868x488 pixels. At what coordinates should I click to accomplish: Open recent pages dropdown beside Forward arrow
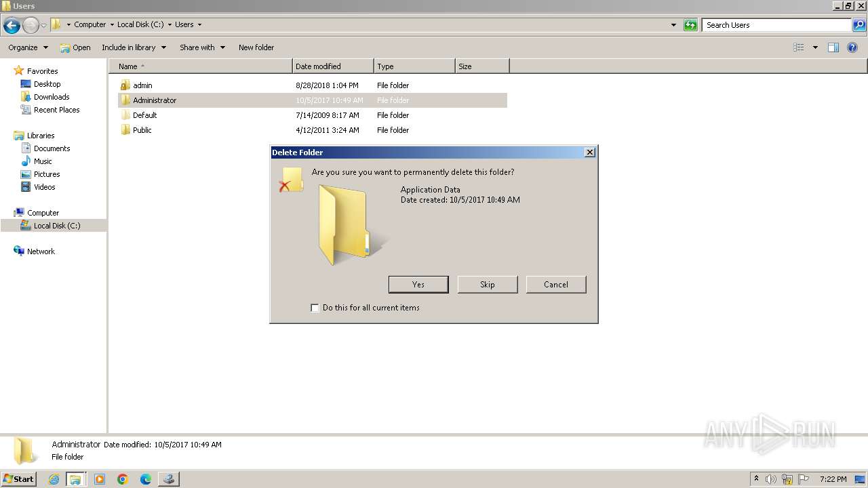[43, 26]
